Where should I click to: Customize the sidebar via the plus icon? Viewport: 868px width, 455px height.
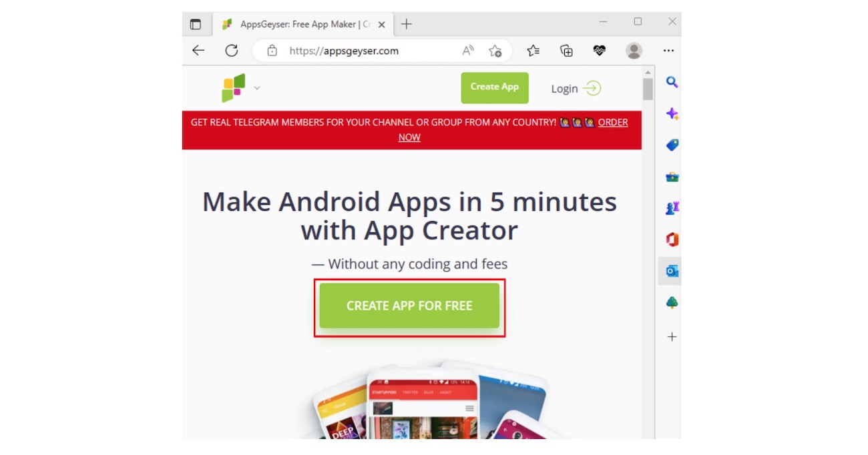pyautogui.click(x=670, y=337)
